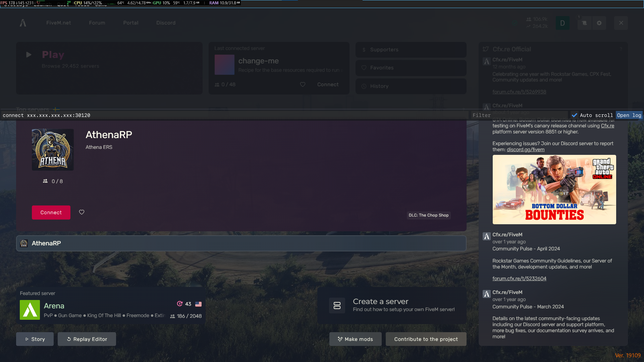Click the Twitter bird icon near Cfx.re Official

[x=486, y=49]
